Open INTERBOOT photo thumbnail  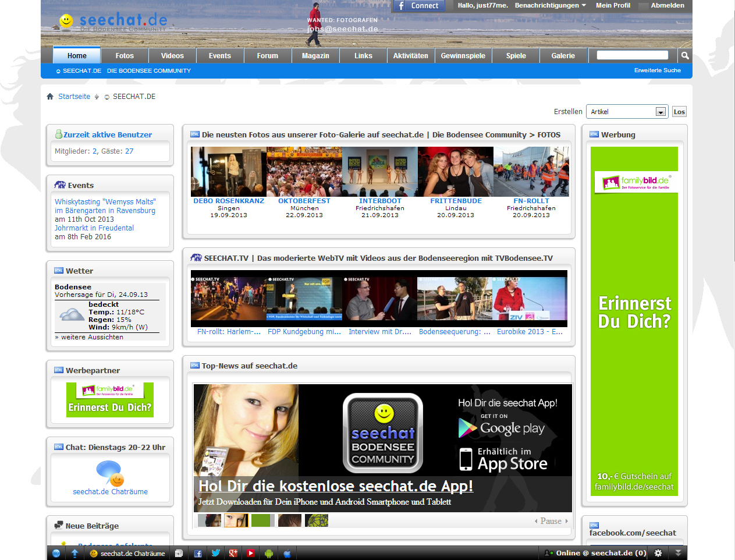(380, 172)
